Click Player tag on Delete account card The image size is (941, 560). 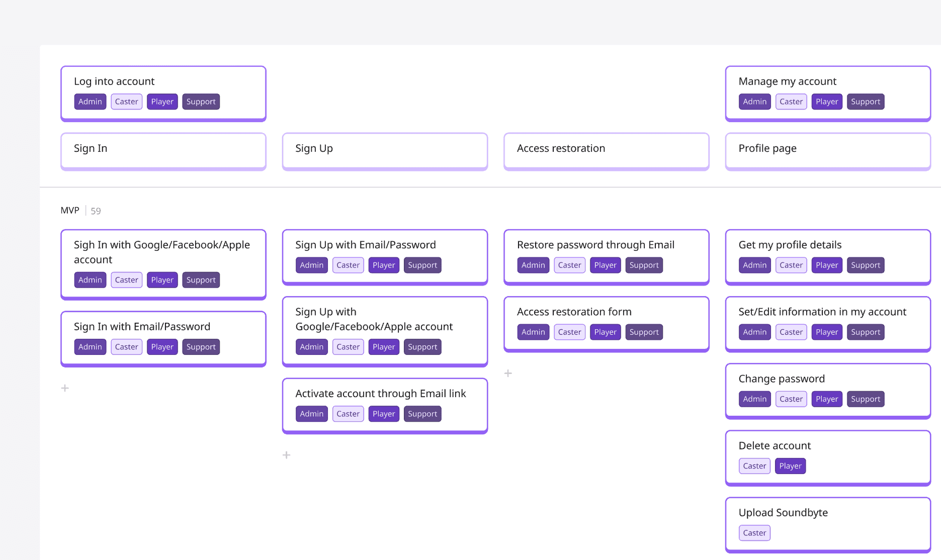pos(790,466)
